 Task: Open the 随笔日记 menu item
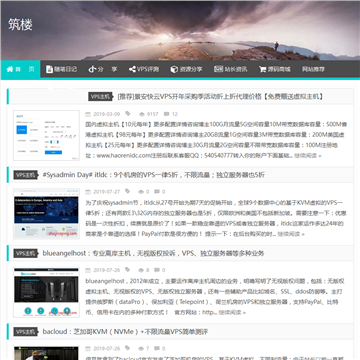[62, 69]
